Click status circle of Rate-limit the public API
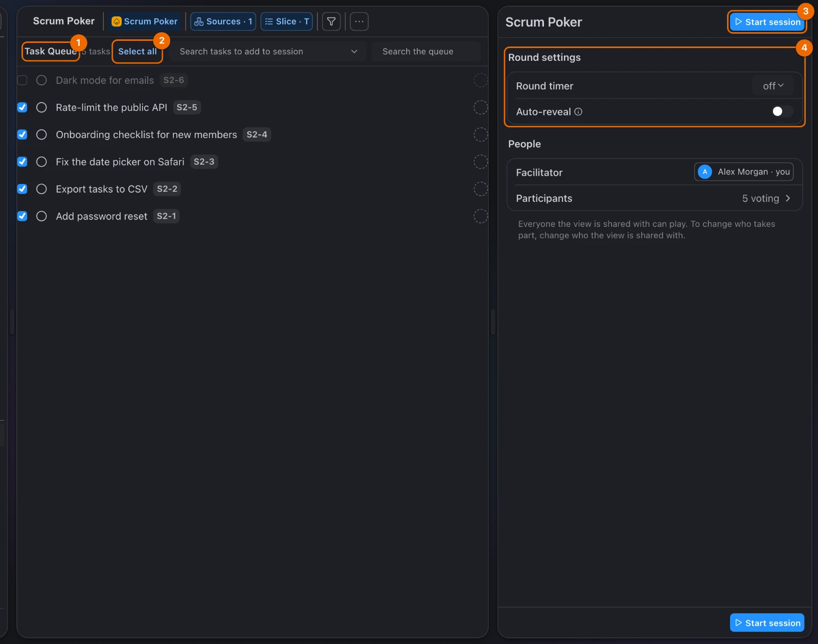818x644 pixels. point(42,107)
